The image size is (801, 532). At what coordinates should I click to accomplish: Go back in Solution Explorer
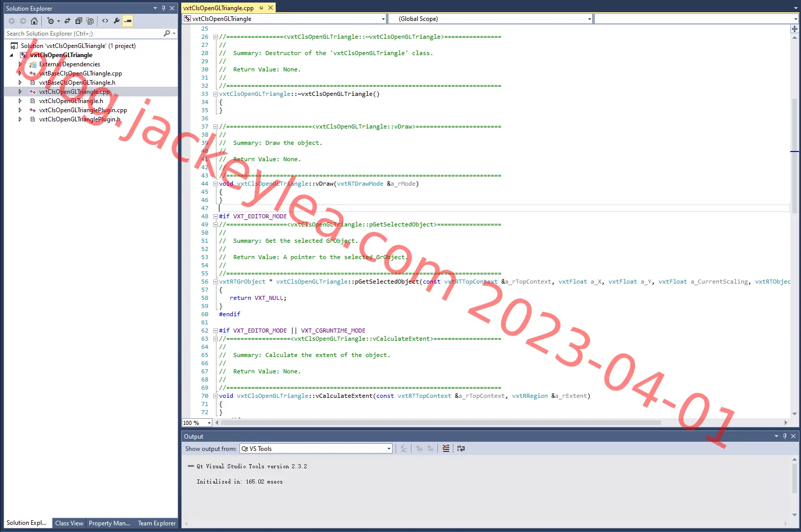pyautogui.click(x=12, y=21)
